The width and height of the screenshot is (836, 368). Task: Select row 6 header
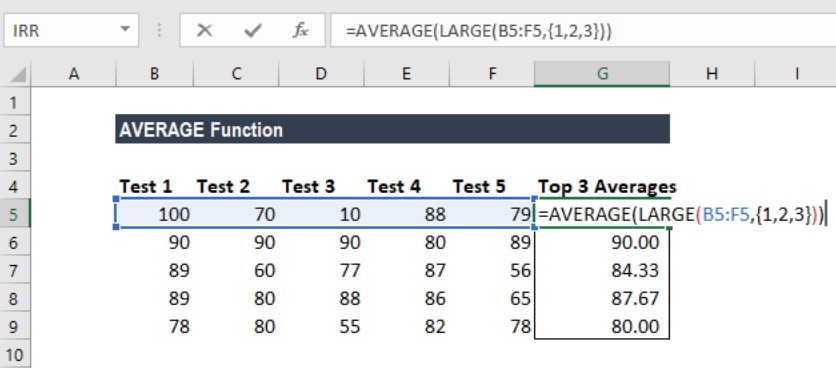(x=15, y=243)
